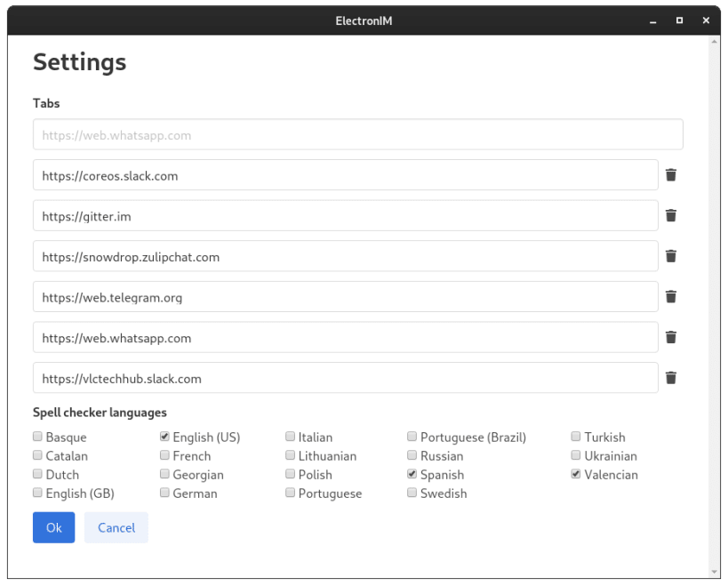Image resolution: width=728 pixels, height=586 pixels.
Task: Delete the snowdrop.zulipchat.com tab entry
Action: 670,256
